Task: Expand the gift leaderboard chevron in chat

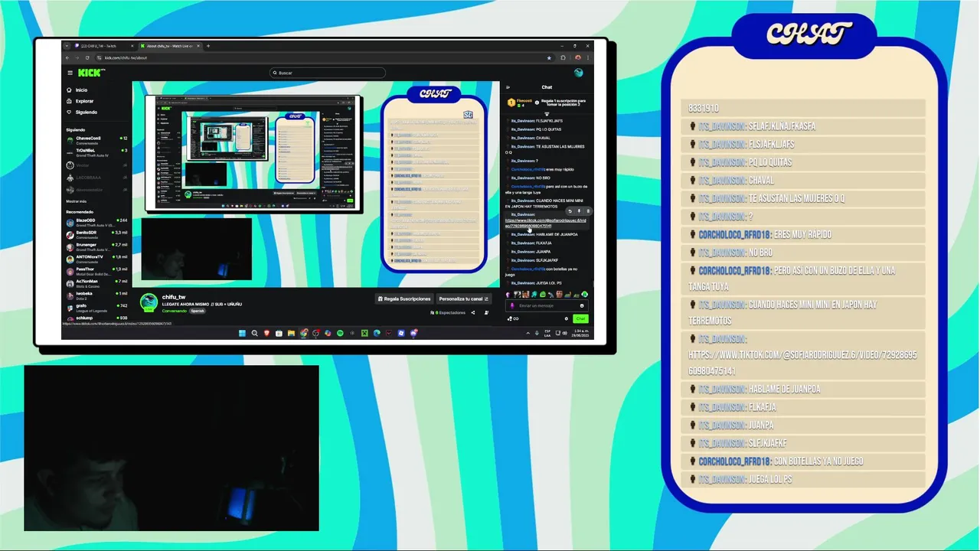Action: point(547,113)
